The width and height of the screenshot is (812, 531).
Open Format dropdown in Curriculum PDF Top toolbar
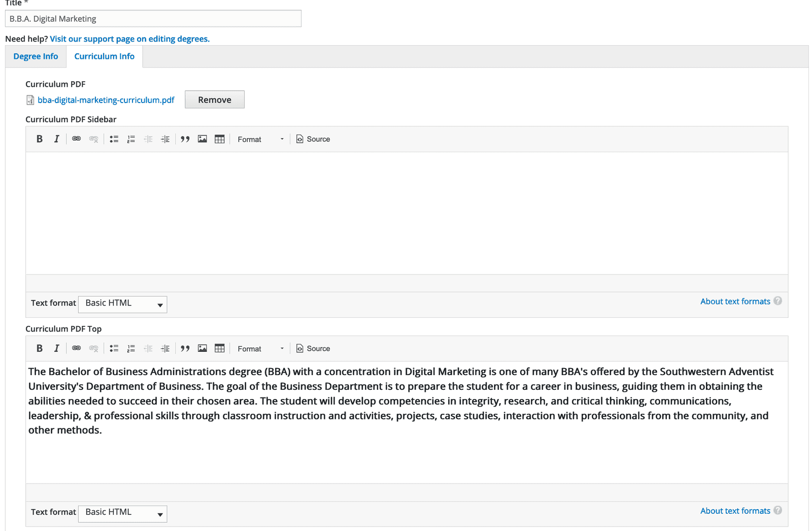pos(260,348)
